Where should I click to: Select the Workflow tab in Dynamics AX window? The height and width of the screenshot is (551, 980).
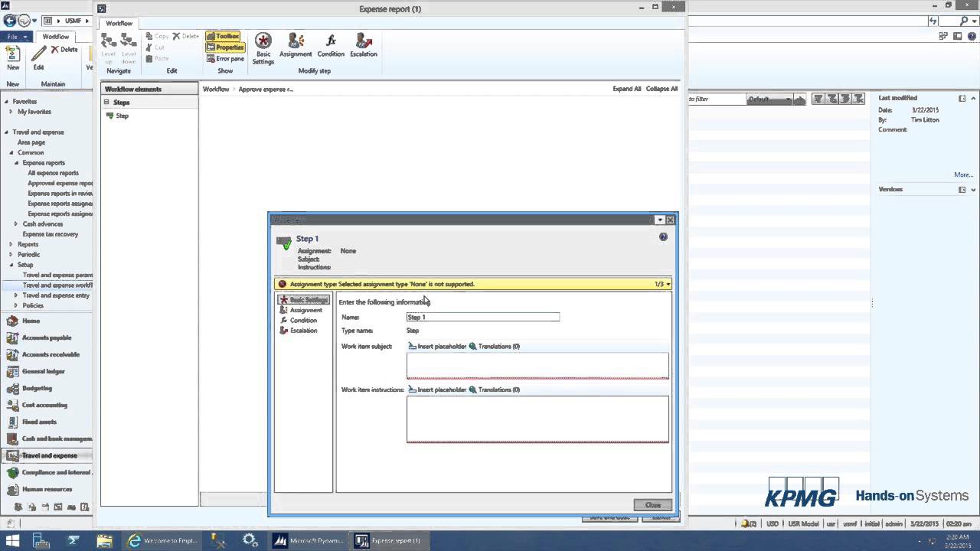55,37
